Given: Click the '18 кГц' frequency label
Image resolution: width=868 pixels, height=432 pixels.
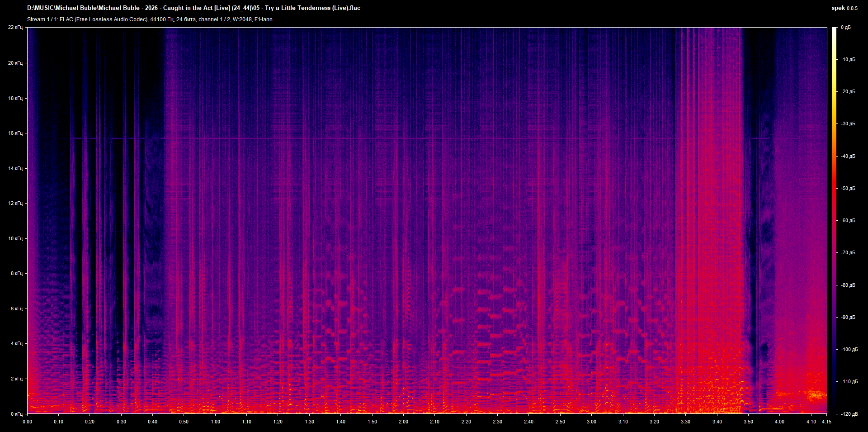Looking at the screenshot, I should point(15,98).
